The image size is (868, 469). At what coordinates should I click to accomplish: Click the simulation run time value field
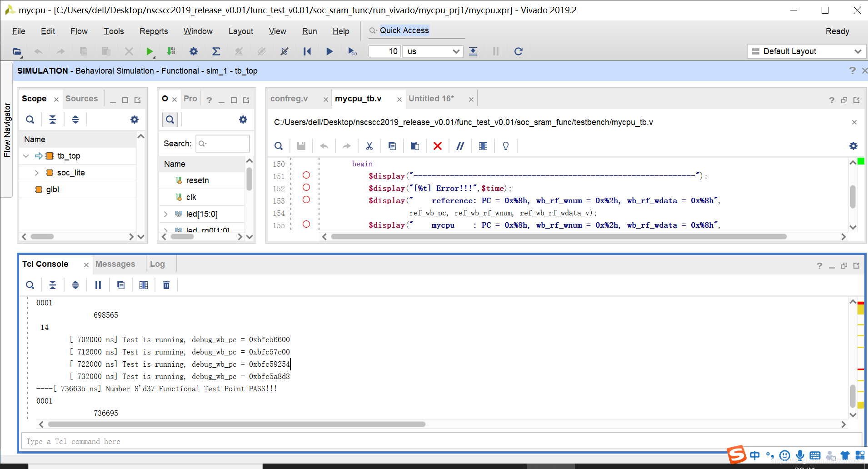point(384,51)
